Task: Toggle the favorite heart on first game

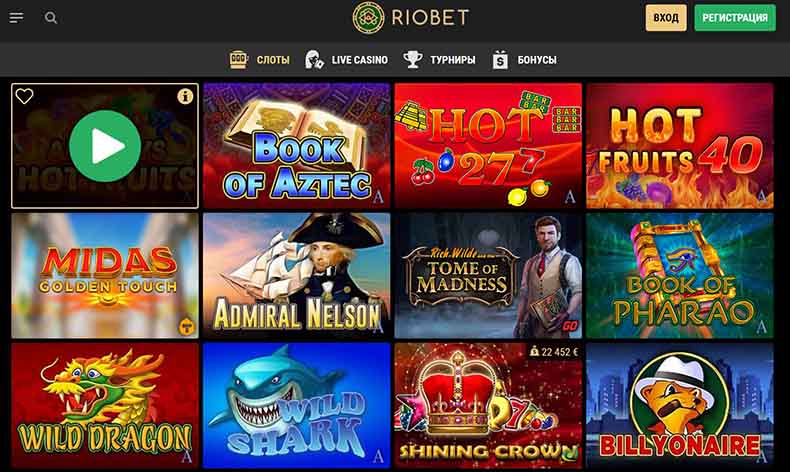Action: 24,96
